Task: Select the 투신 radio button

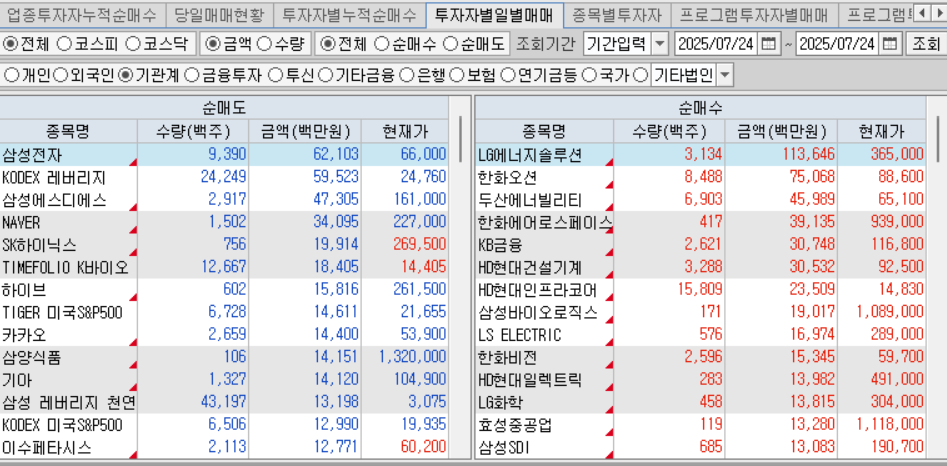Action: click(275, 75)
